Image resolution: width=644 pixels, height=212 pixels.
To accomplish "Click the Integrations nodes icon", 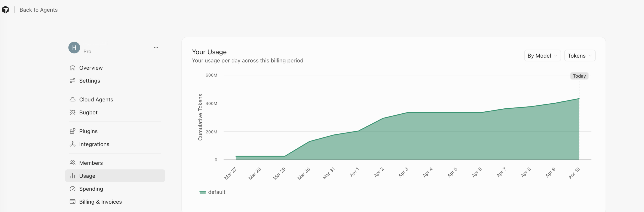I will tap(72, 144).
